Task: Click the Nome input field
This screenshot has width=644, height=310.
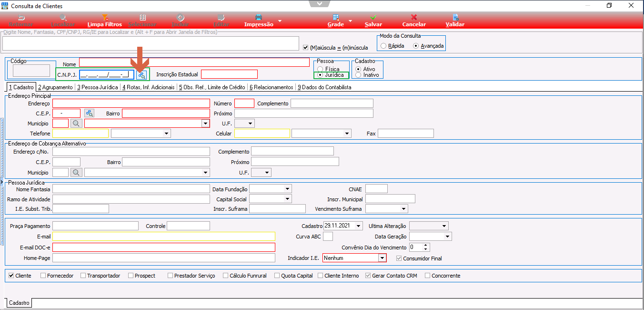Action: (x=194, y=62)
